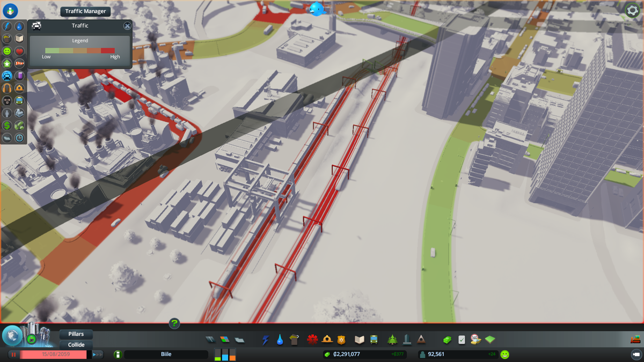Click the city name field Biile
Screen dimensions: 644x362
[x=166, y=354]
